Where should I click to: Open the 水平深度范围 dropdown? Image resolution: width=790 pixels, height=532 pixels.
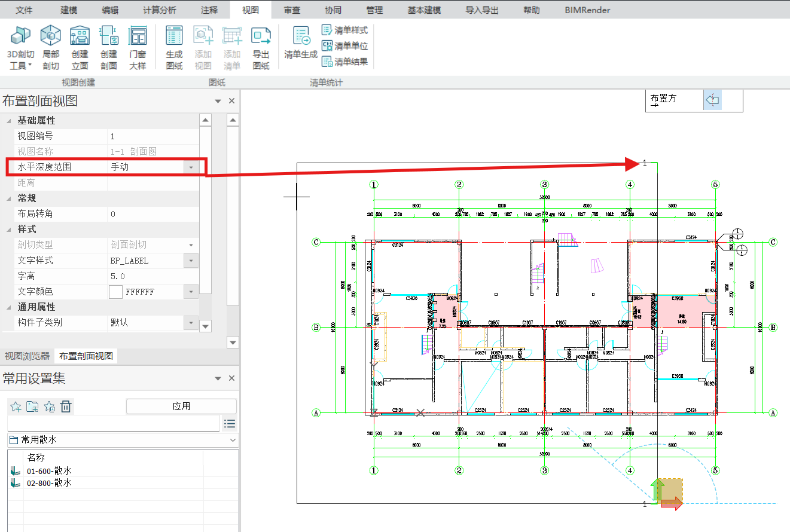191,167
